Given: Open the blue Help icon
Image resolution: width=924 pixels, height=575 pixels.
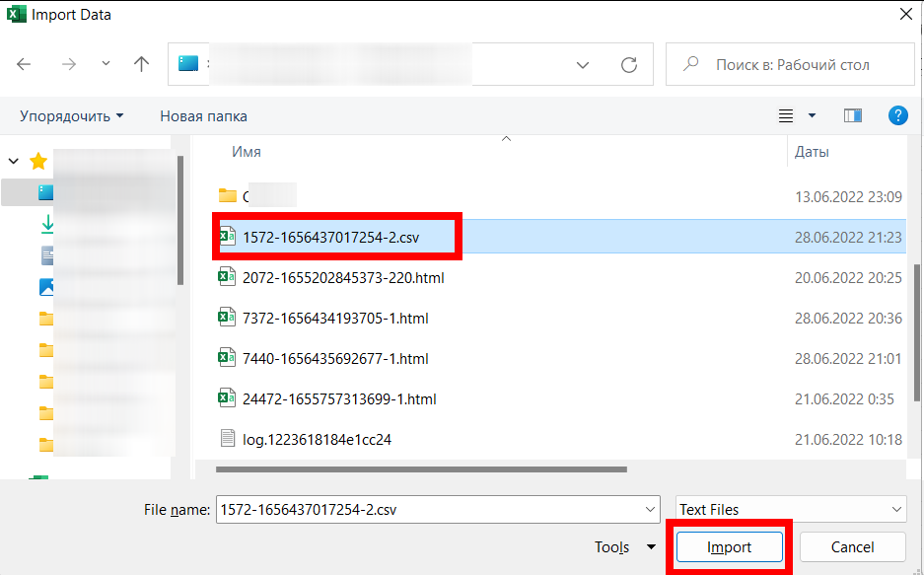Looking at the screenshot, I should pos(897,115).
